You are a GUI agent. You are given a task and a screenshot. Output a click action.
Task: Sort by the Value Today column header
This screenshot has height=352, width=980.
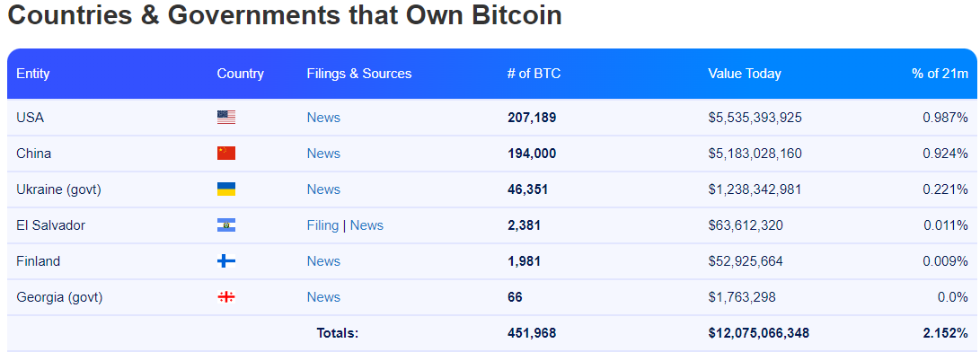click(x=745, y=74)
